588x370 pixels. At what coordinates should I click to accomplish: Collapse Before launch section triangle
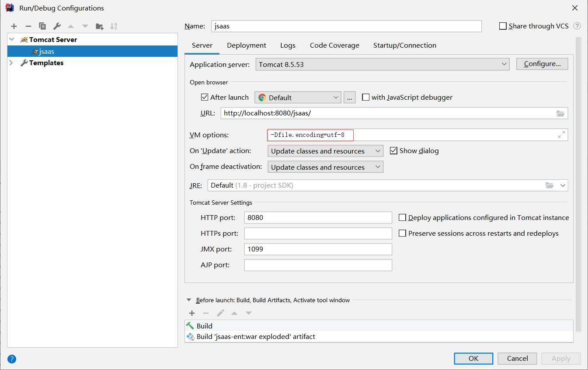189,300
